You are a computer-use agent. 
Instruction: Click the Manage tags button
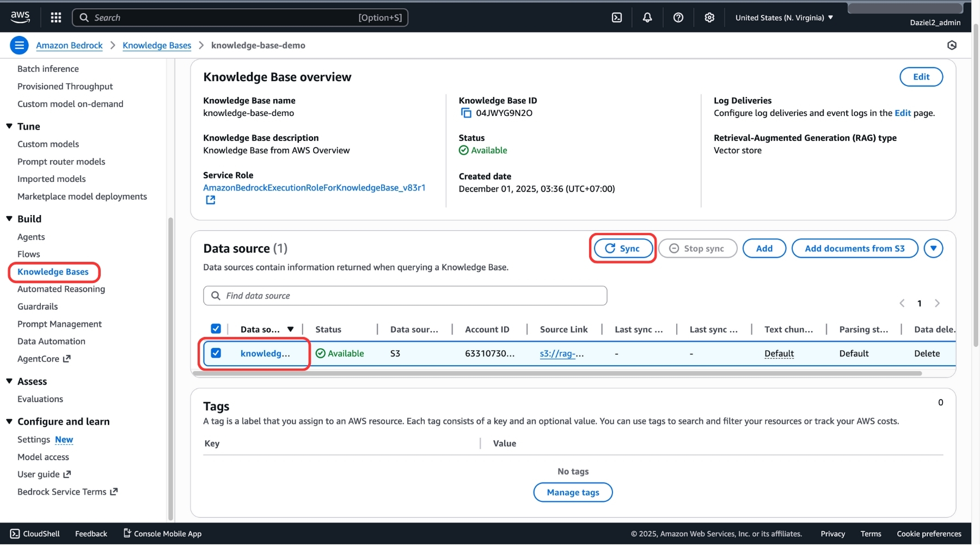(572, 492)
